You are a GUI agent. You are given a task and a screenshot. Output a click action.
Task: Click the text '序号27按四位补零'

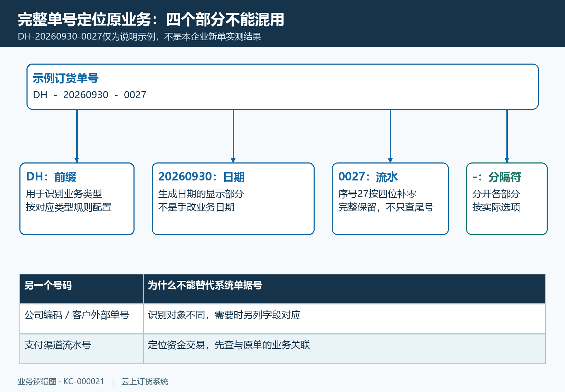coord(377,194)
